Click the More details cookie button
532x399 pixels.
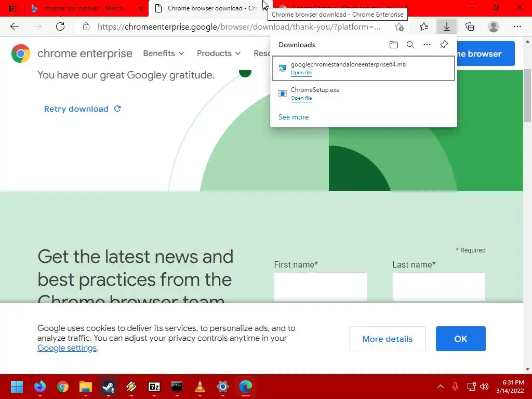coord(387,339)
